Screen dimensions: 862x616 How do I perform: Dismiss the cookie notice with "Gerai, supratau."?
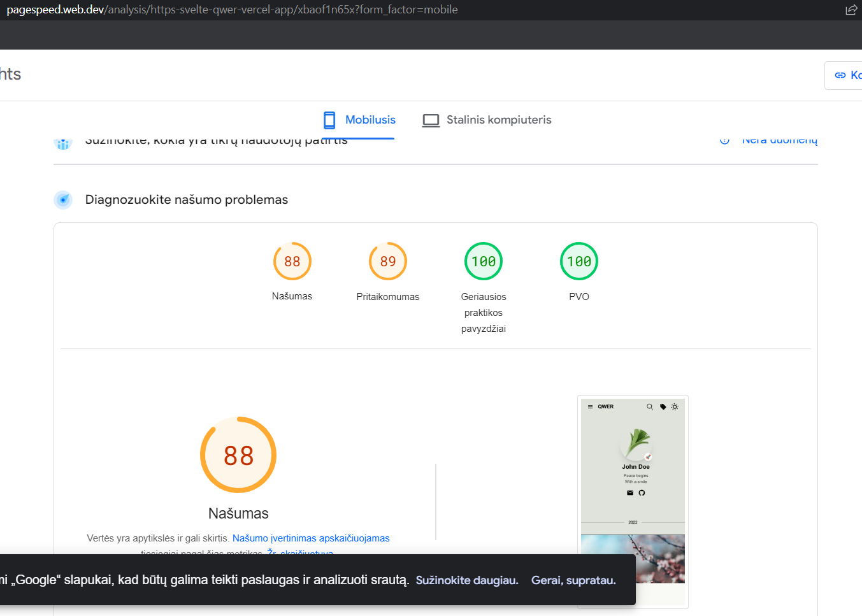point(573,580)
